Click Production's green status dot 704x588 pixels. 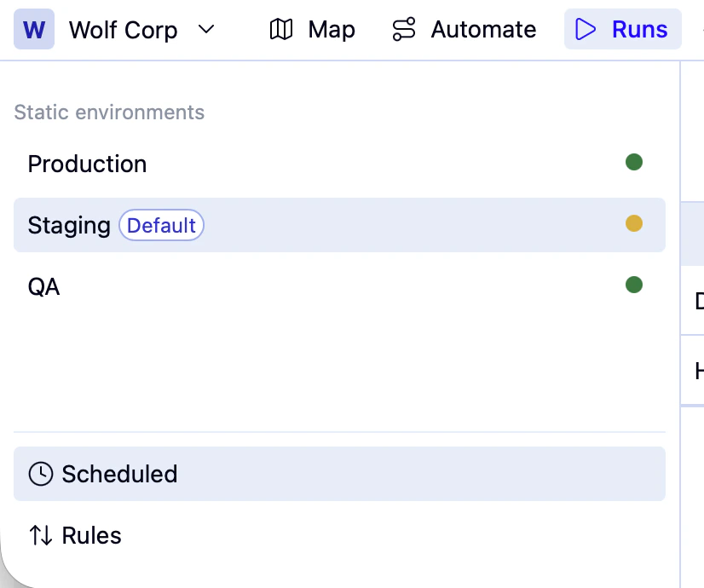(x=633, y=162)
